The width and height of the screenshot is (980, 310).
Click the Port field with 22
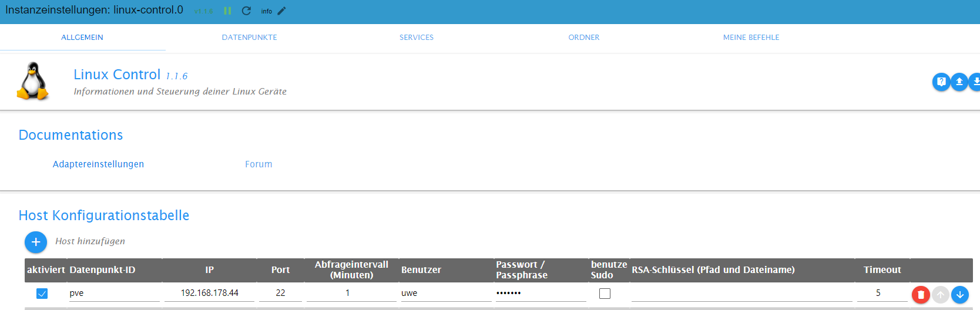pyautogui.click(x=280, y=293)
